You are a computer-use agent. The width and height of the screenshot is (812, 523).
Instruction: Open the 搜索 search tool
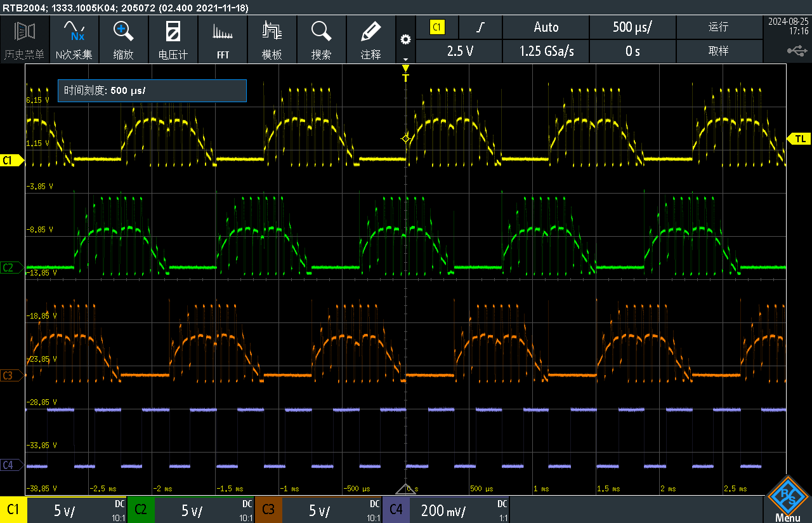pyautogui.click(x=321, y=39)
